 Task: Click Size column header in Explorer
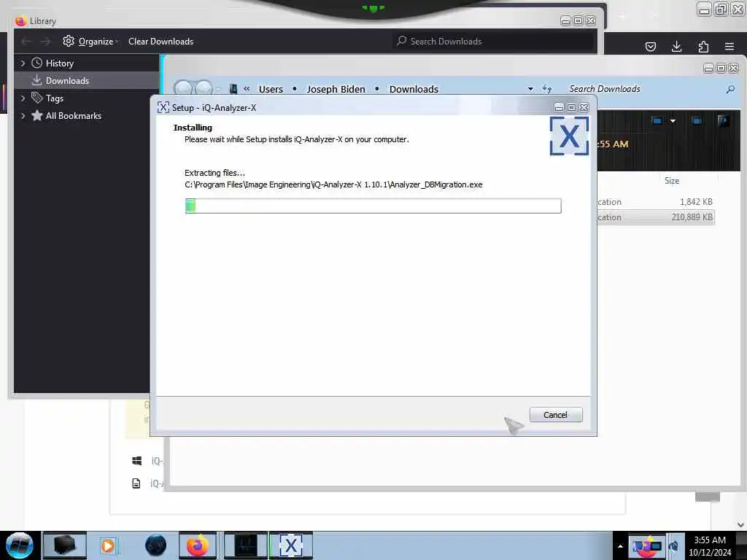point(672,181)
